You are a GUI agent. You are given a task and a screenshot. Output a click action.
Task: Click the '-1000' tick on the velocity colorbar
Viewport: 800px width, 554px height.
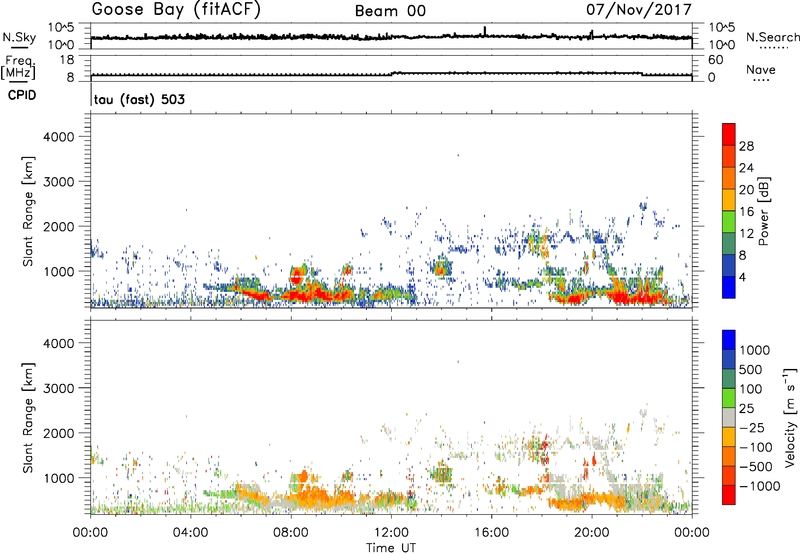760,486
